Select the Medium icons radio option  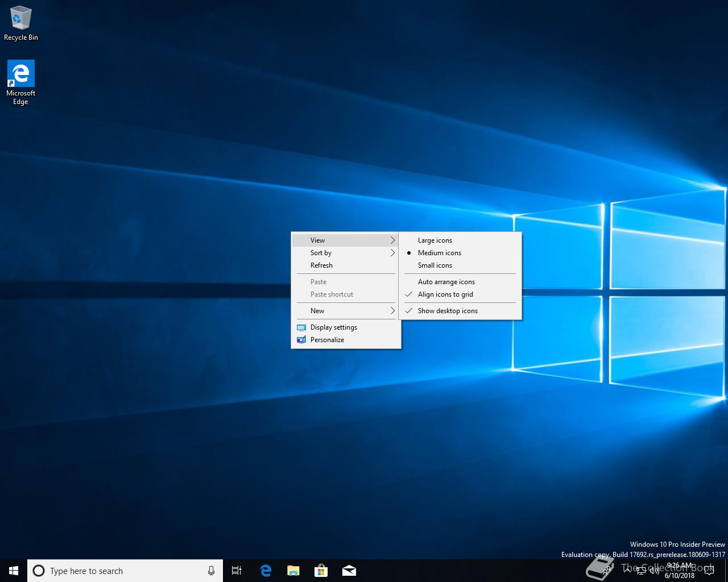pyautogui.click(x=439, y=253)
